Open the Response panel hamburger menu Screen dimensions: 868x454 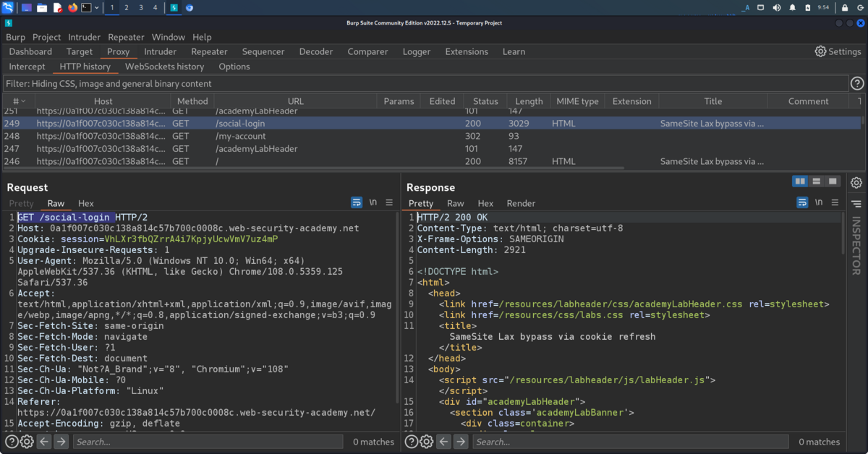pyautogui.click(x=835, y=202)
